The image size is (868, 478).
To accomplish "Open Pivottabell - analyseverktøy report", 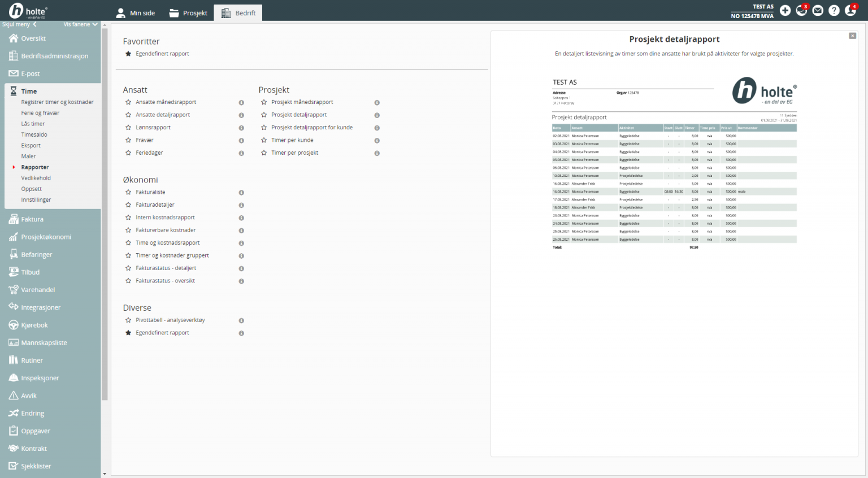I will point(170,320).
